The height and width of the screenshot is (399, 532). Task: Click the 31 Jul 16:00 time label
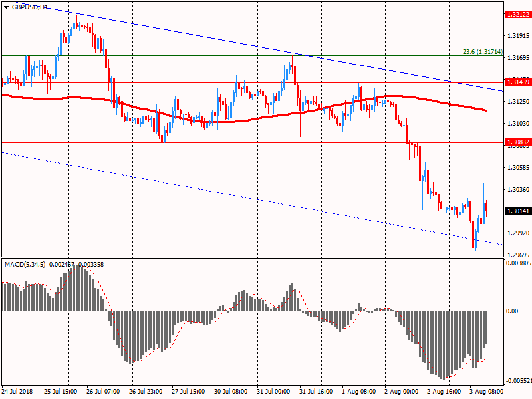click(316, 392)
